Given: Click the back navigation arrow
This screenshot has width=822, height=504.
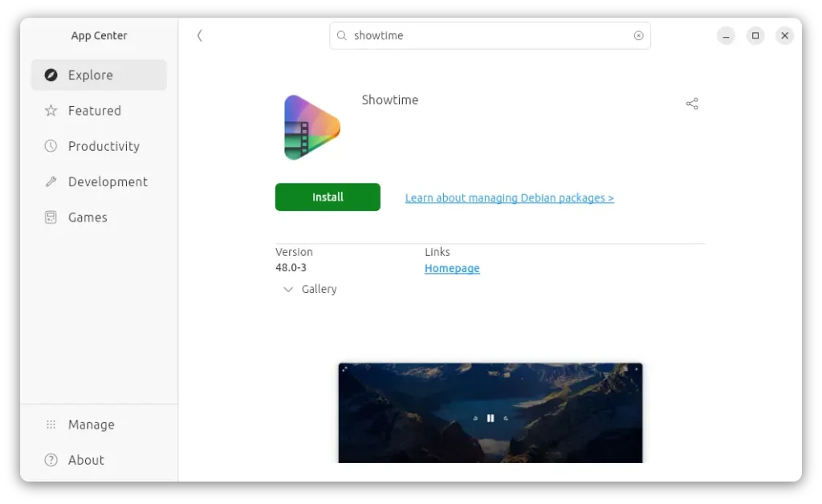Looking at the screenshot, I should [200, 35].
